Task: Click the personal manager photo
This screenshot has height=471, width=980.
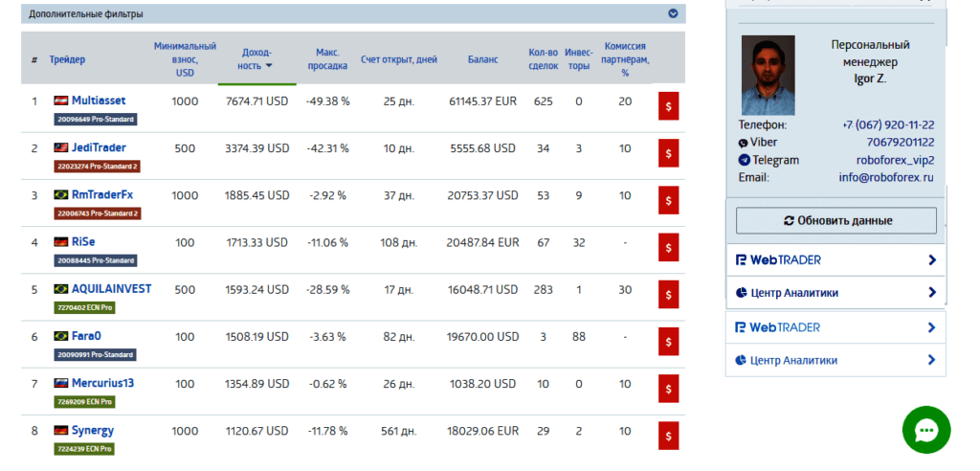Action: tap(768, 76)
